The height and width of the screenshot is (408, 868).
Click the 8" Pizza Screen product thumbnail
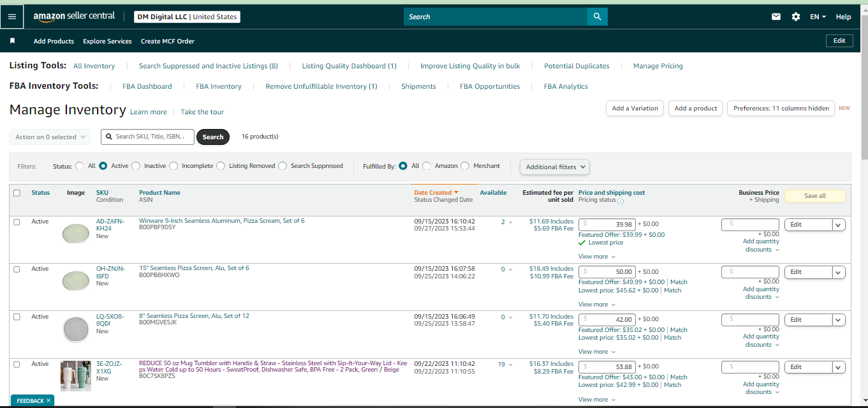pyautogui.click(x=76, y=329)
